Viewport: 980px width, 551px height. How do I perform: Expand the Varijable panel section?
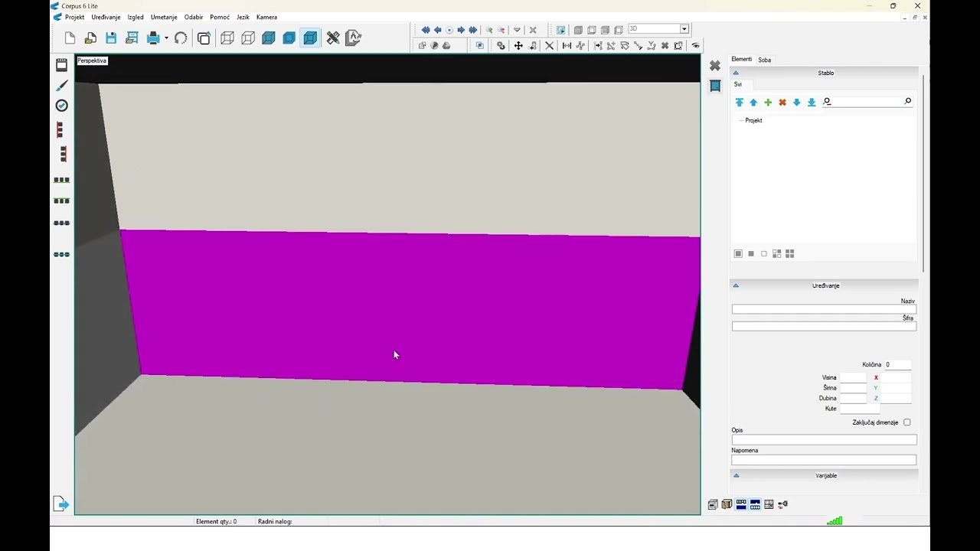tap(736, 475)
